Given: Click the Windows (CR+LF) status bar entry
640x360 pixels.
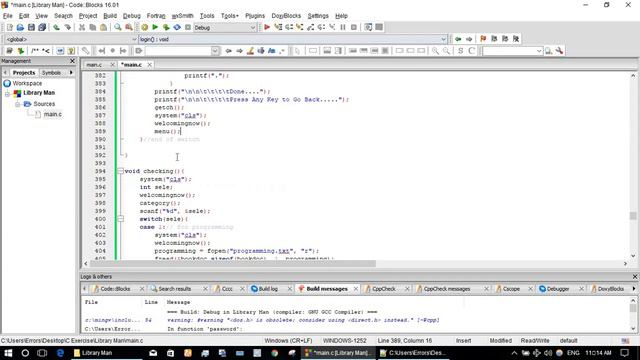Looking at the screenshot, I should point(288,341).
